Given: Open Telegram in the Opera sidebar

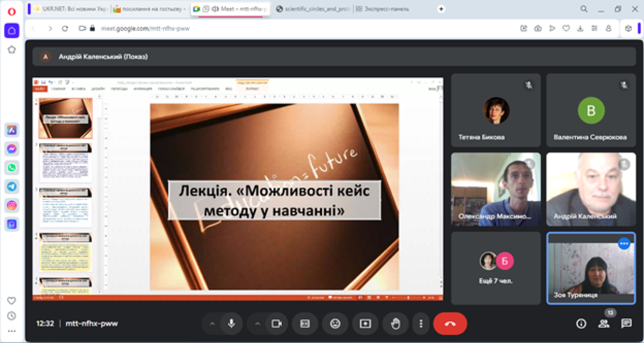Looking at the screenshot, I should click(x=12, y=187).
